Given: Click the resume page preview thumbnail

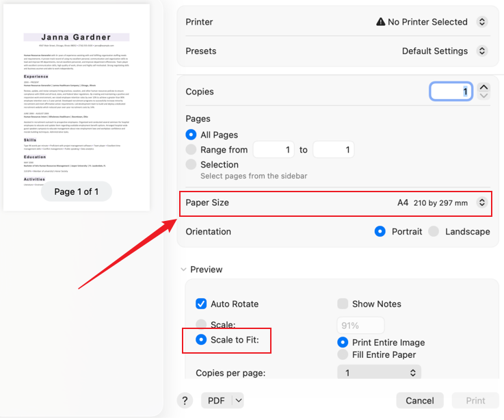Looking at the screenshot, I should (x=77, y=107).
